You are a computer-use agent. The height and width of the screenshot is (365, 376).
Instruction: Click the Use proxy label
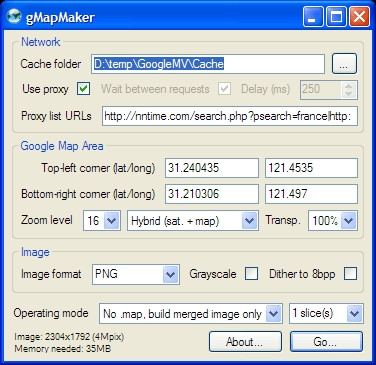point(45,89)
